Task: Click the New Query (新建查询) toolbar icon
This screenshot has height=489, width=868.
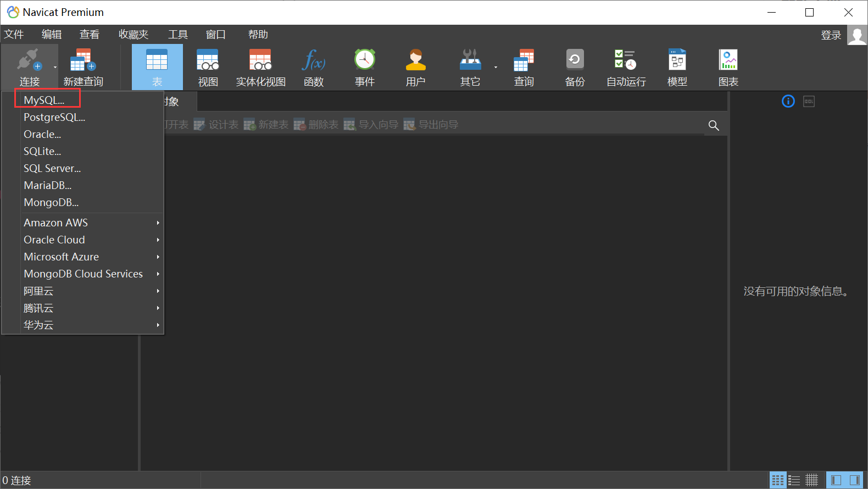Action: [x=83, y=60]
